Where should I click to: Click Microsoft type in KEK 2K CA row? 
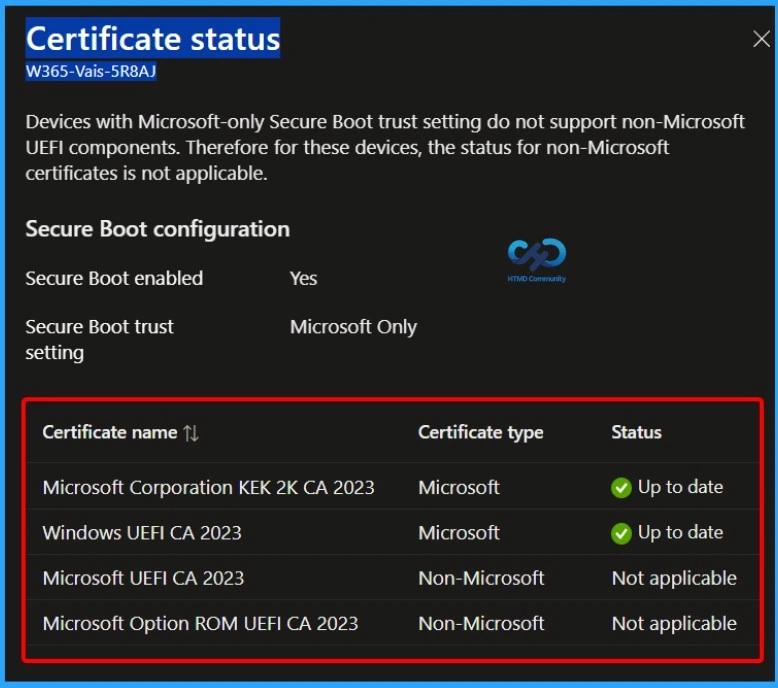459,488
